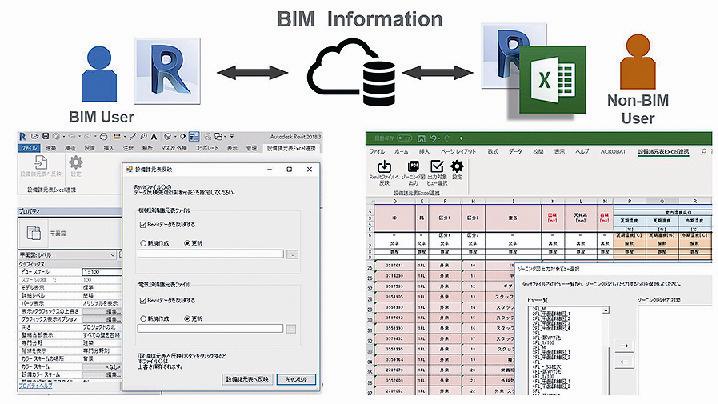Click the reflect-to-equipment-table document icon in Revit ribbon
This screenshot has height=404, width=718.
click(41, 163)
